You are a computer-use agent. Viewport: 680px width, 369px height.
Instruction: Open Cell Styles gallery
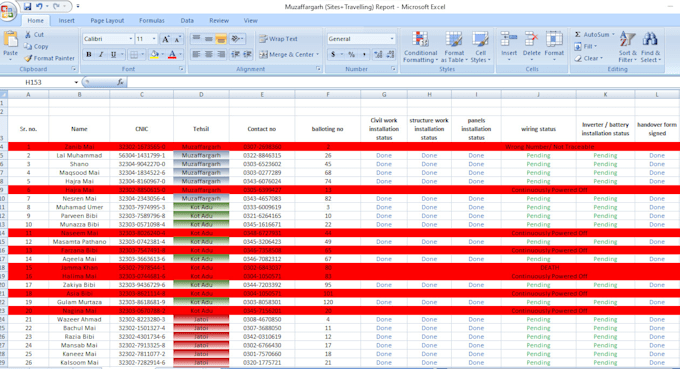click(x=480, y=47)
